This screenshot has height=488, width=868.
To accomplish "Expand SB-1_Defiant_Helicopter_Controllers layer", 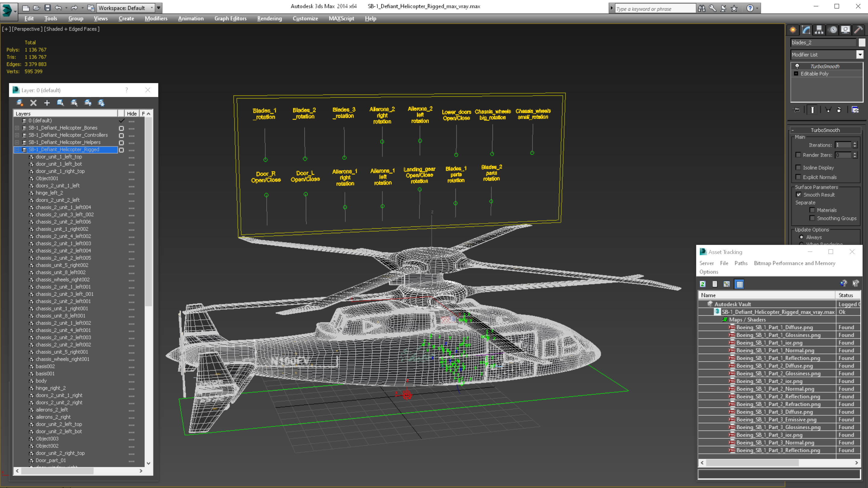I will coord(17,135).
